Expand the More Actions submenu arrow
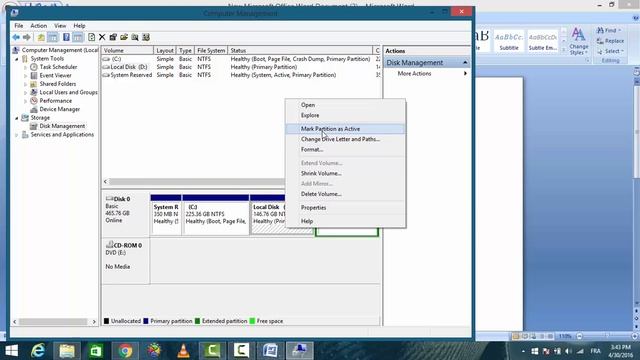Image resolution: width=640 pixels, height=360 pixels. (465, 73)
